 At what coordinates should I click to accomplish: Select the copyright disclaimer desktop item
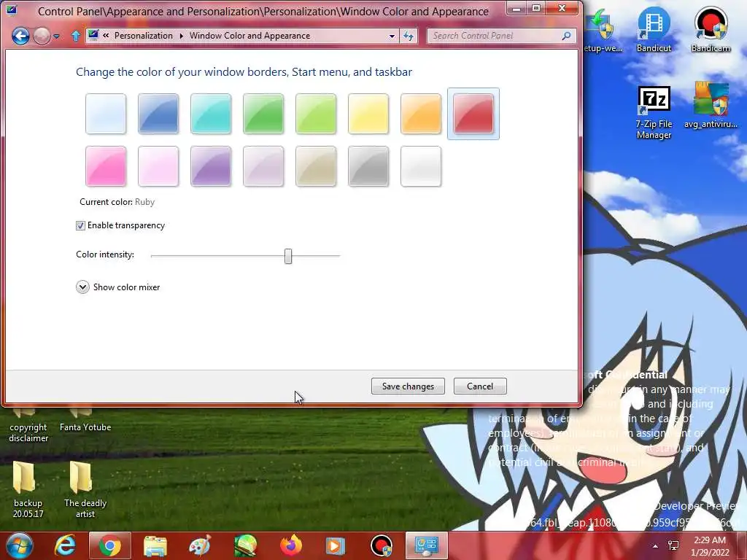click(x=28, y=426)
